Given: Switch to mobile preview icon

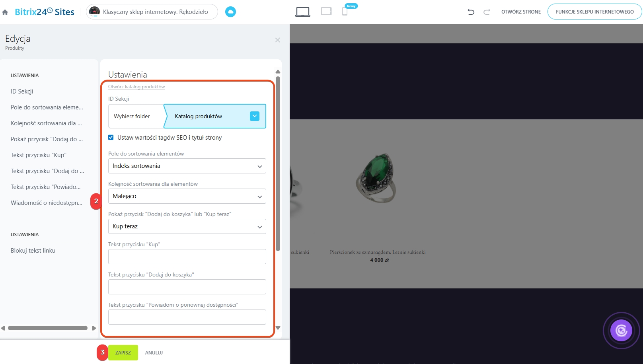Looking at the screenshot, I should click(x=345, y=12).
